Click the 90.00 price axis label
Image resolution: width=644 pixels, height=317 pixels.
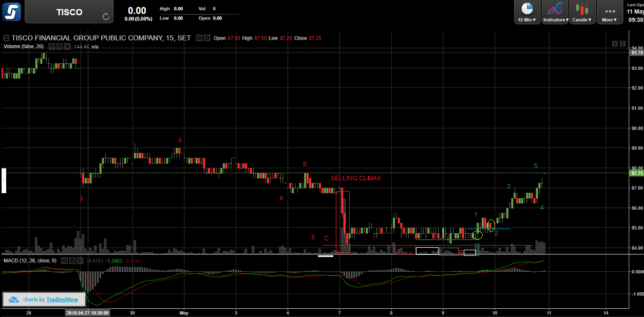[x=637, y=128]
